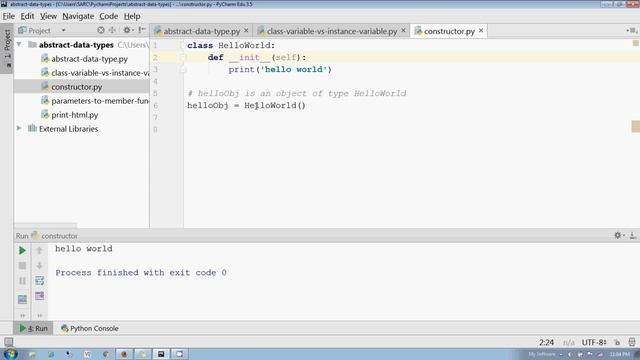Open the editor tabs list dropdown
This screenshot has width=640, height=360.
[x=631, y=30]
